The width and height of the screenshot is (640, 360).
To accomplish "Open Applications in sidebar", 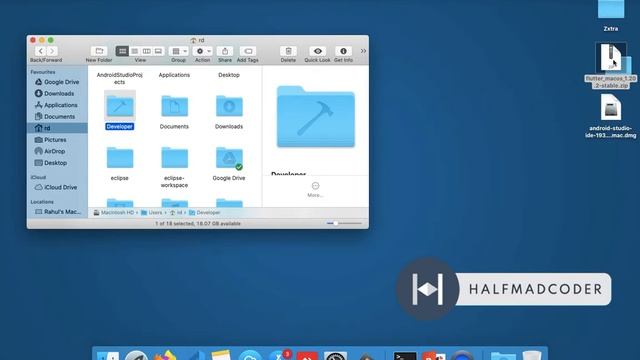I will coord(57,105).
